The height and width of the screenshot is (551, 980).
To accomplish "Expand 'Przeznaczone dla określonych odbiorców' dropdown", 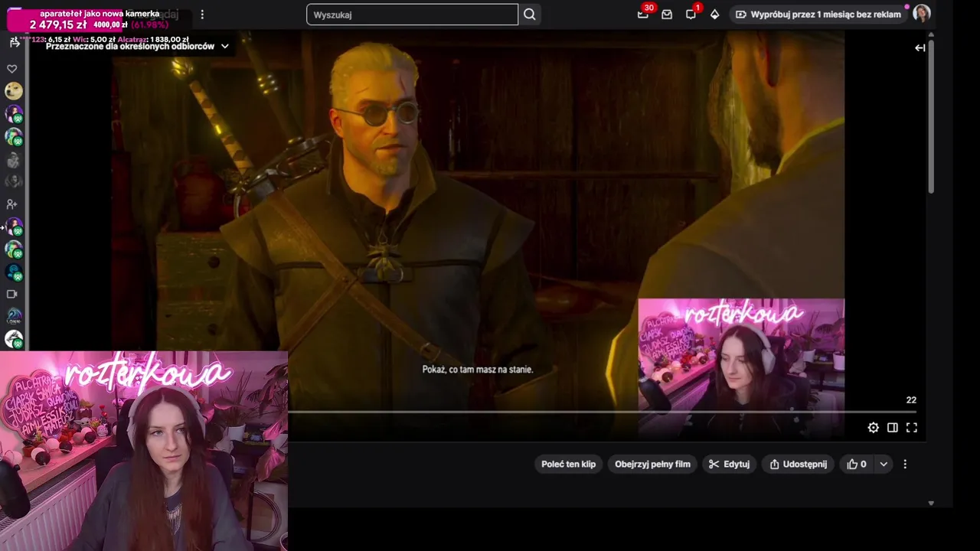I will 137,46.
